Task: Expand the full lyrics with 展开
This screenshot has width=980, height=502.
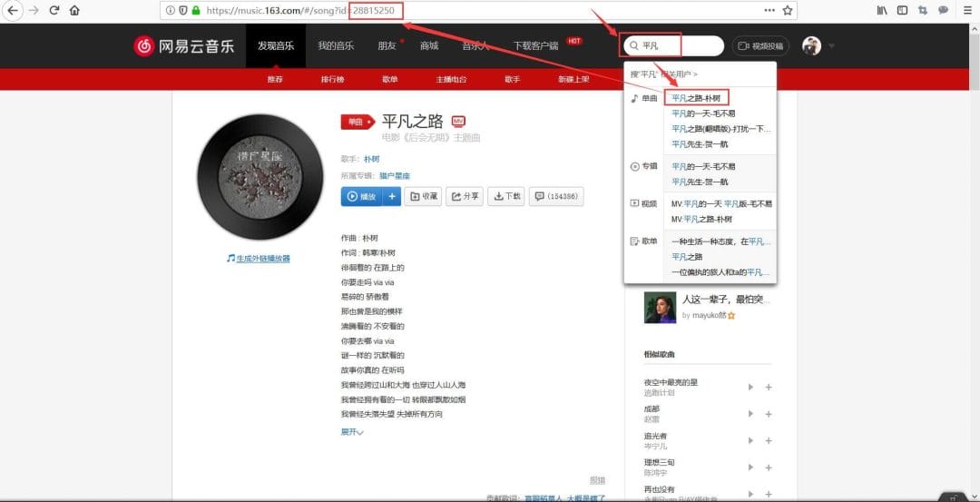Action: pyautogui.click(x=352, y=432)
